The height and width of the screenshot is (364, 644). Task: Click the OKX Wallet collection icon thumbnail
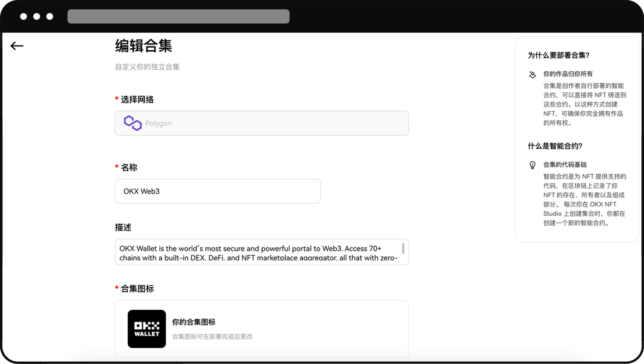click(x=147, y=329)
